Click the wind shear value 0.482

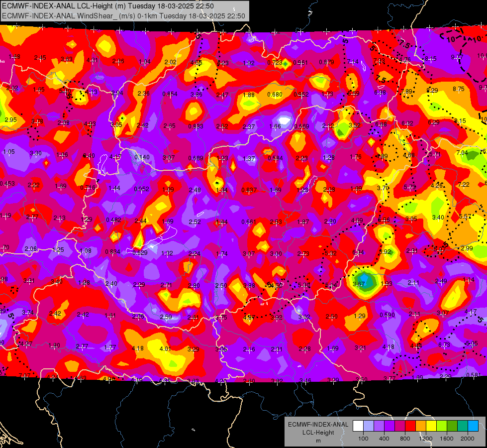click(x=114, y=220)
